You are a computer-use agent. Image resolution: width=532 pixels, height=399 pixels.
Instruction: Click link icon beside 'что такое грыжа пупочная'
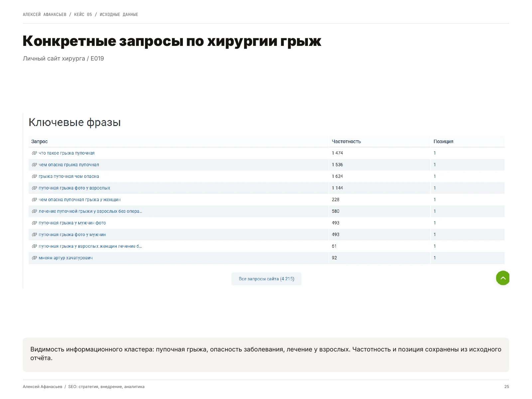coord(34,153)
